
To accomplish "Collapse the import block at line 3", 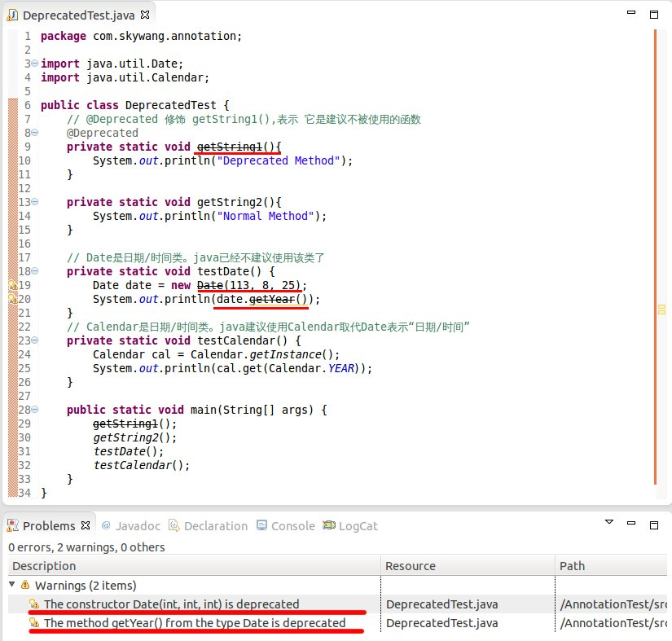I will pos(35,64).
